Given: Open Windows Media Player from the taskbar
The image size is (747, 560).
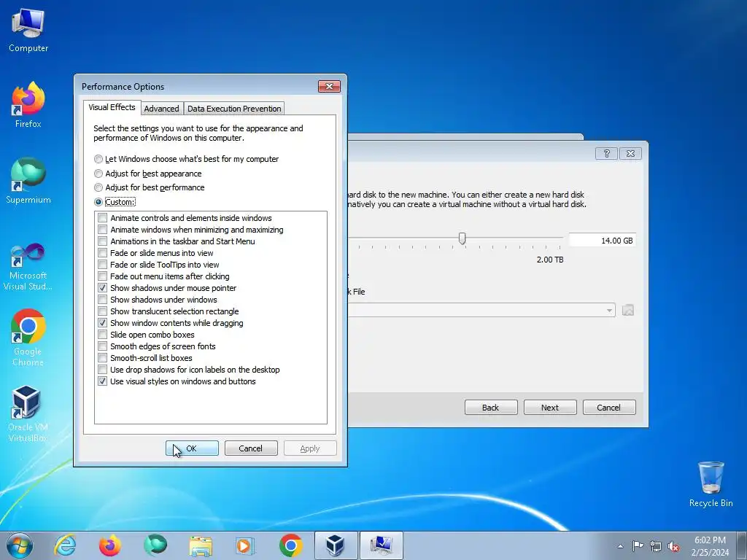Looking at the screenshot, I should [x=246, y=545].
